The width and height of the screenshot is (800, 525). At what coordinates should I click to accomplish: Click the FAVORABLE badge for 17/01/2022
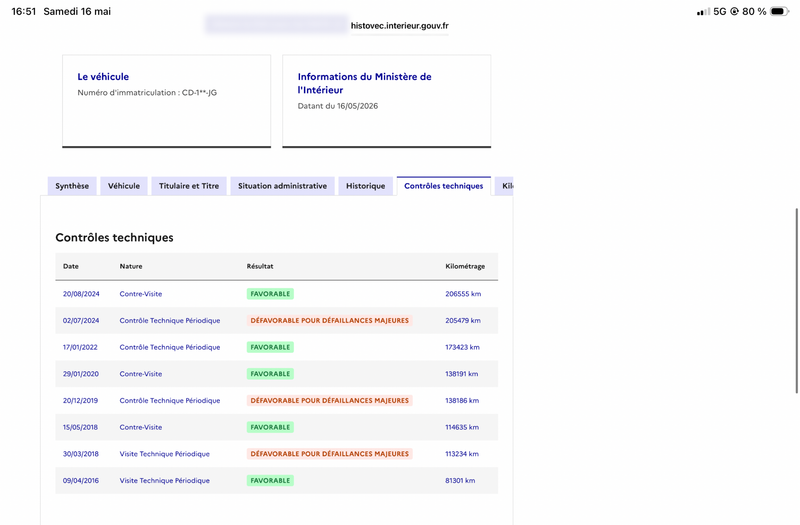coord(270,347)
